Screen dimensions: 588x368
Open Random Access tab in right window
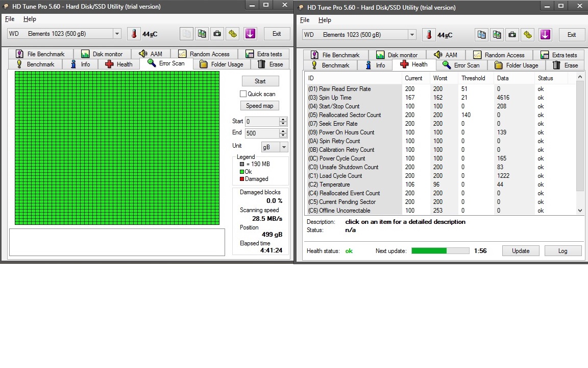tap(500, 55)
